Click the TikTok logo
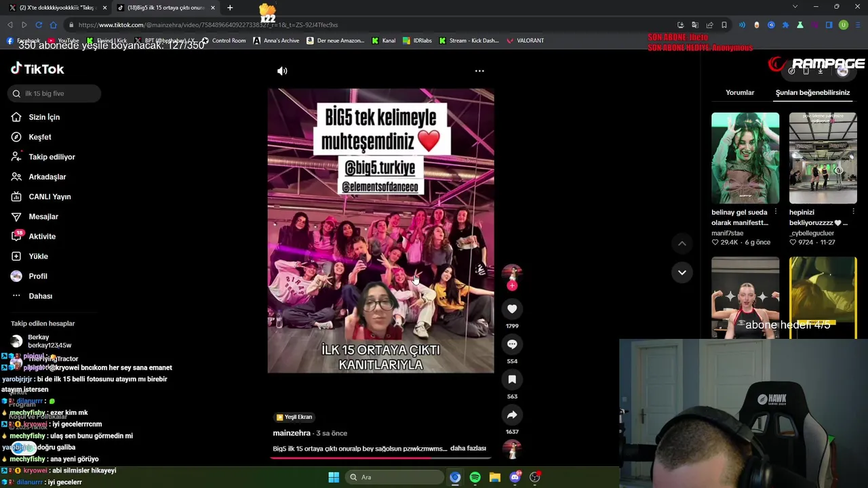This screenshot has height=488, width=868. (x=37, y=68)
